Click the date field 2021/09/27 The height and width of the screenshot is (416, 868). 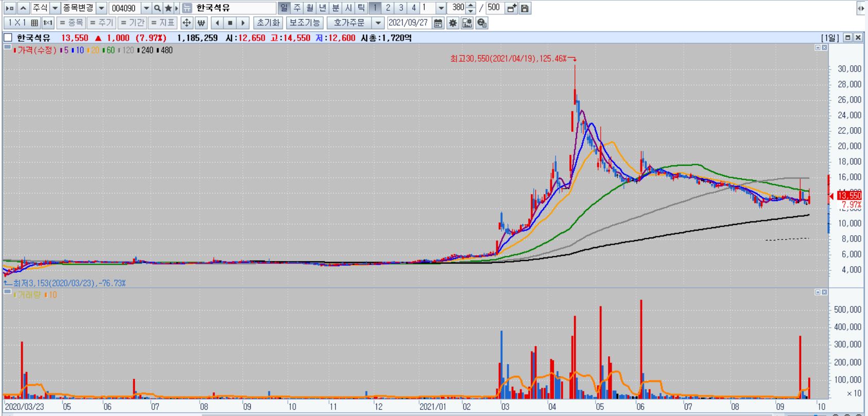tap(408, 23)
